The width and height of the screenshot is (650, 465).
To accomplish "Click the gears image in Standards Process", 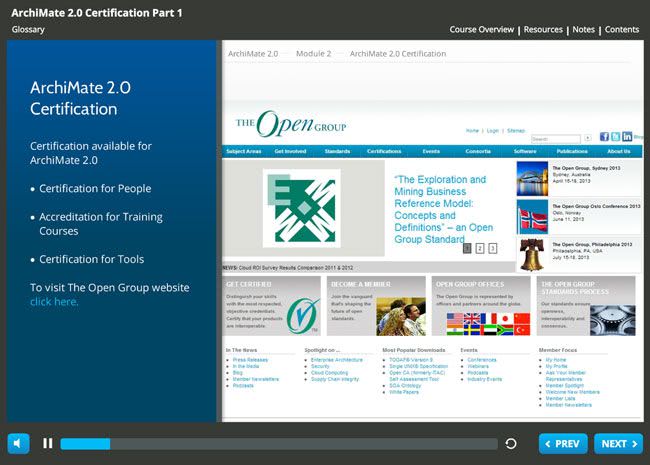I will coord(613,320).
